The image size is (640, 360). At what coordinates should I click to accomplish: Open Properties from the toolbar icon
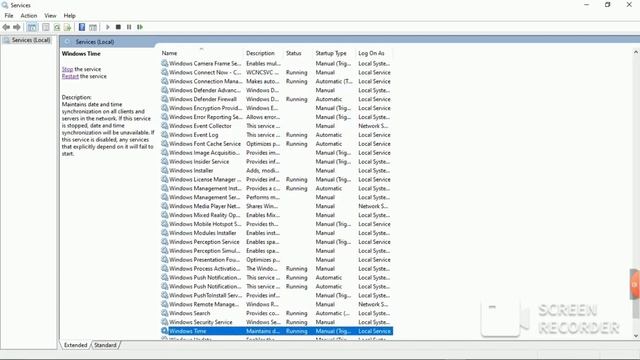(x=46, y=27)
